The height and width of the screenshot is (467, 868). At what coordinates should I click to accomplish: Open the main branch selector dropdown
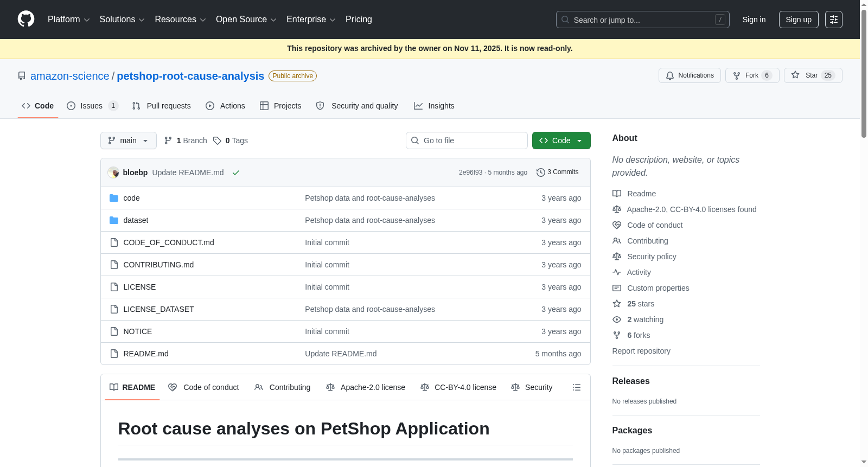point(129,140)
